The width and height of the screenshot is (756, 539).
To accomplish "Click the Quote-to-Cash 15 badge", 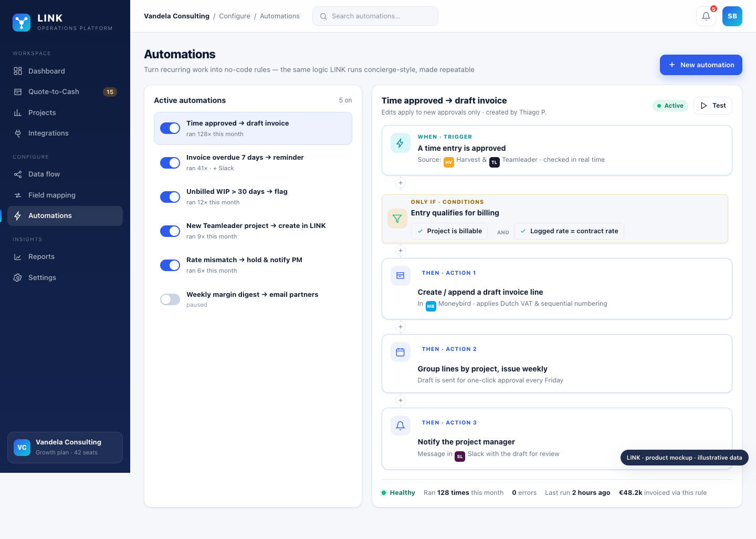I will [x=110, y=92].
